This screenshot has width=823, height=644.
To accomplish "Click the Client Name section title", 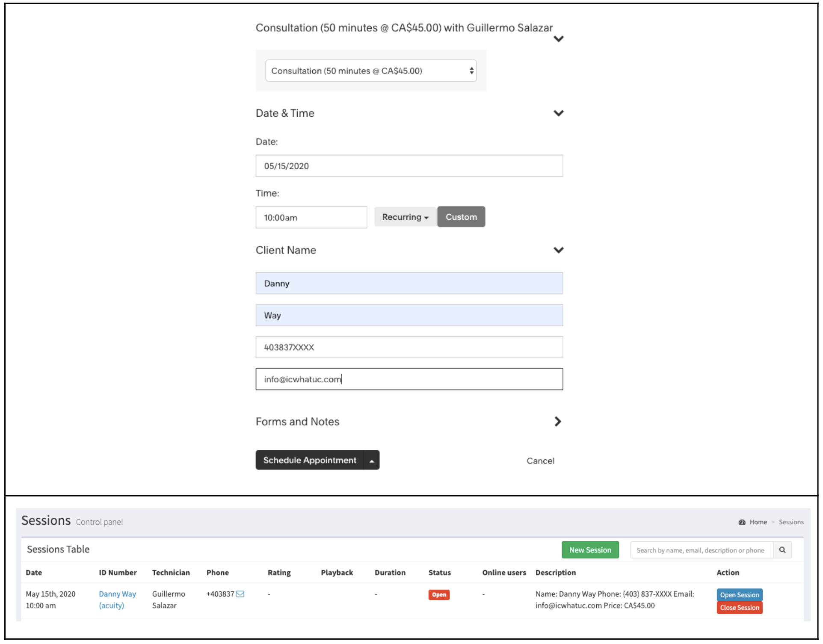I will pos(286,250).
